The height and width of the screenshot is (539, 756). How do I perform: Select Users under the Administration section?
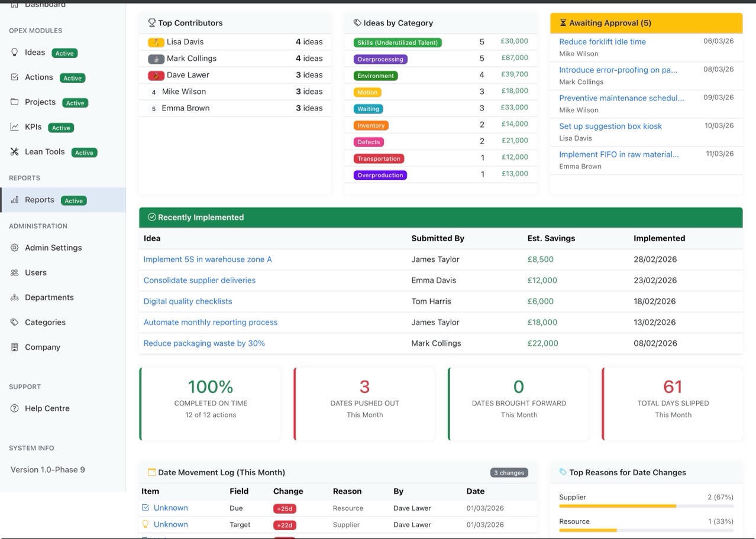35,272
